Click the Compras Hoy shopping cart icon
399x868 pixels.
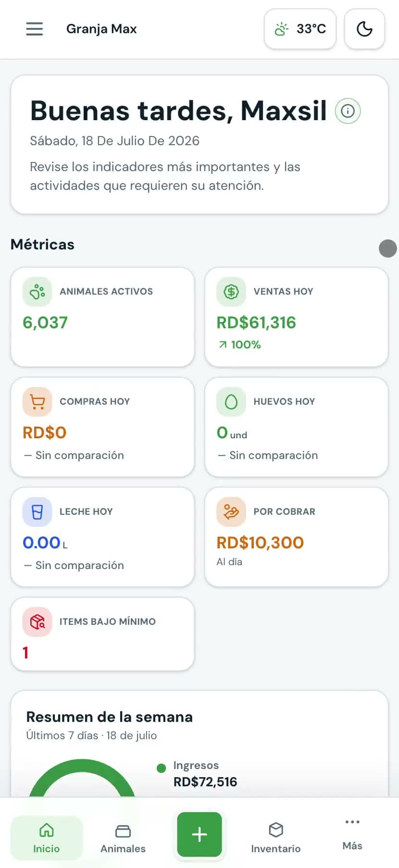pos(37,402)
